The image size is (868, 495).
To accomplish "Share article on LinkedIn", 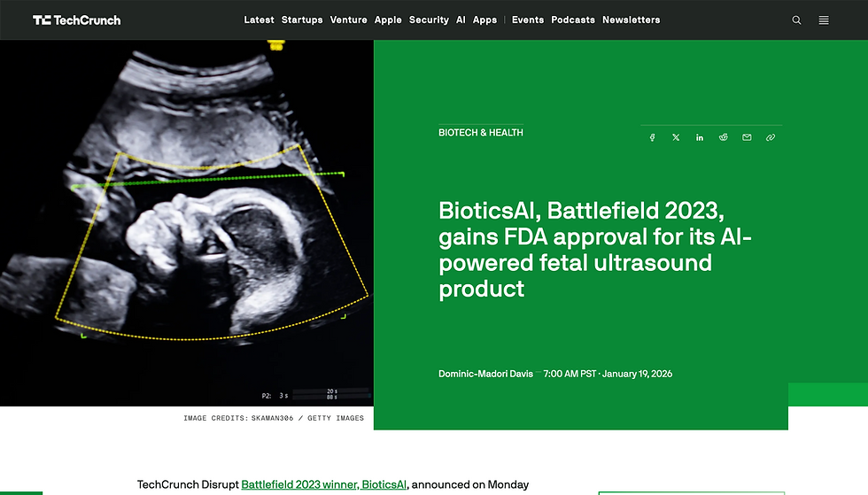I will pos(700,137).
